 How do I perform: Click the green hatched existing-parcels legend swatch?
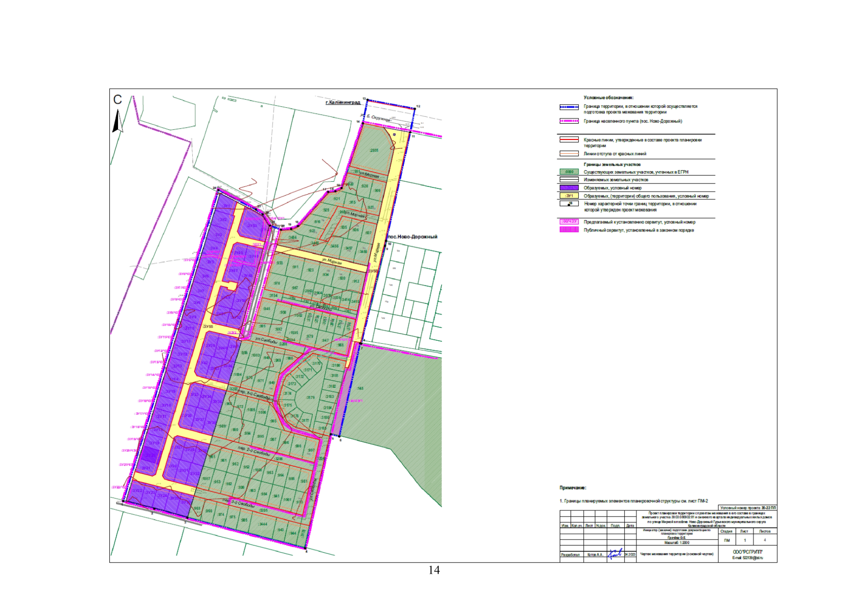pyautogui.click(x=569, y=172)
